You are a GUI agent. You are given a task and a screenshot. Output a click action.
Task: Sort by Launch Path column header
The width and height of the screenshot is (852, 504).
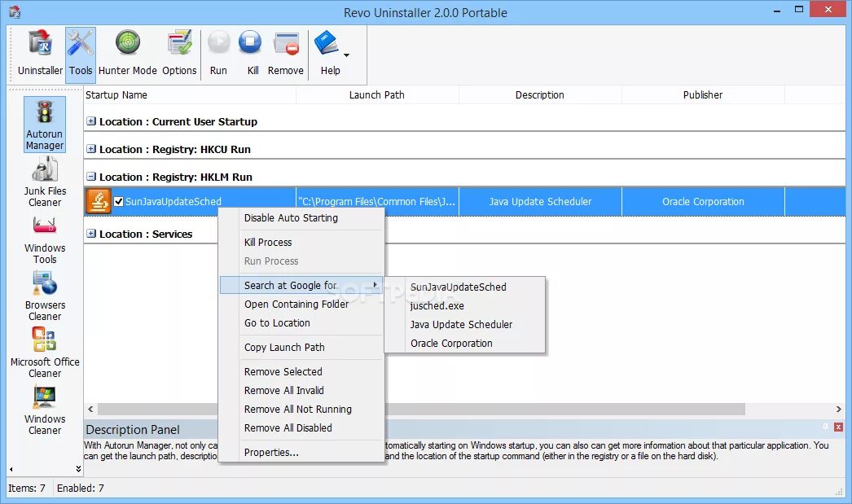tap(377, 95)
